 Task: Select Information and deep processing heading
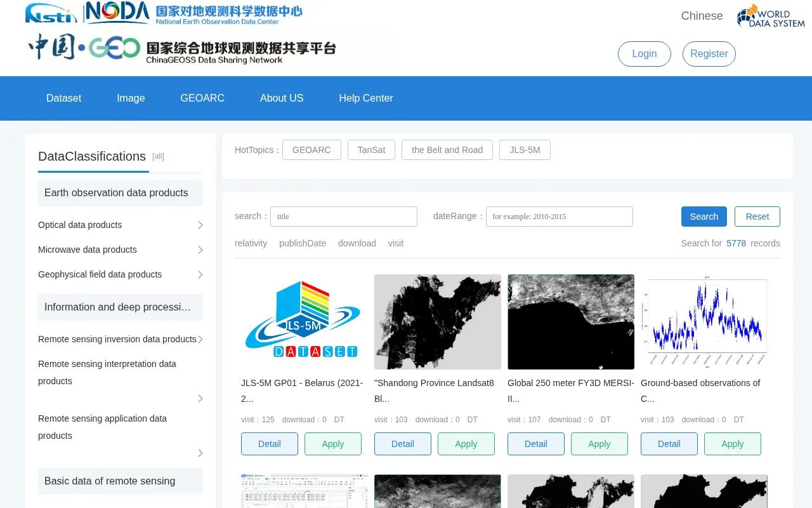[x=121, y=307]
